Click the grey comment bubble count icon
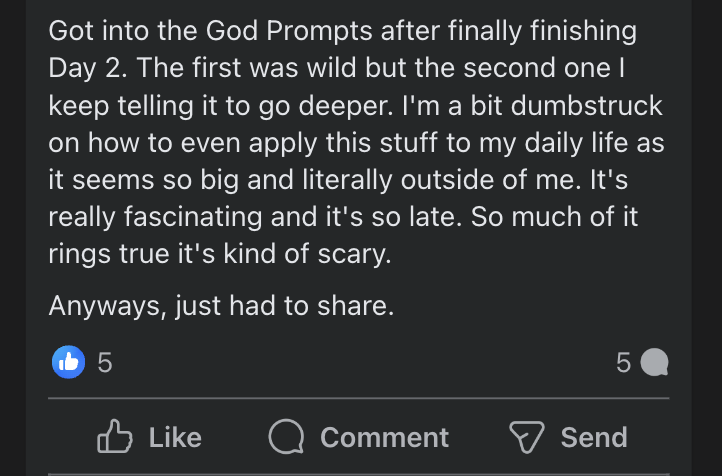The height and width of the screenshot is (476, 722). (653, 363)
